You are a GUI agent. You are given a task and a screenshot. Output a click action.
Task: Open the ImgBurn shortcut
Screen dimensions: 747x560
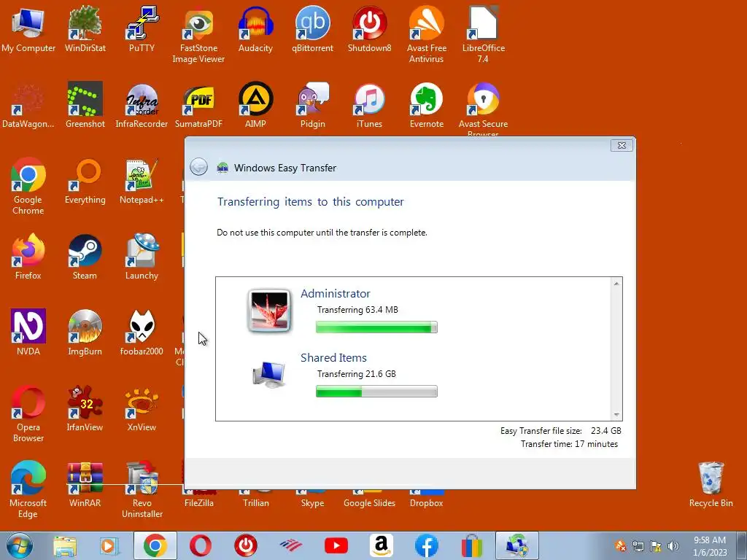[x=85, y=332]
